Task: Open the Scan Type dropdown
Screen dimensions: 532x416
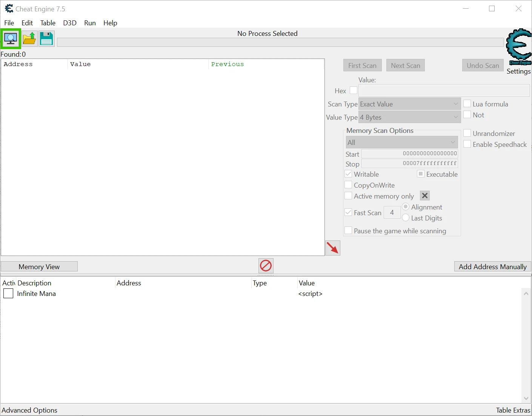Action: 409,104
